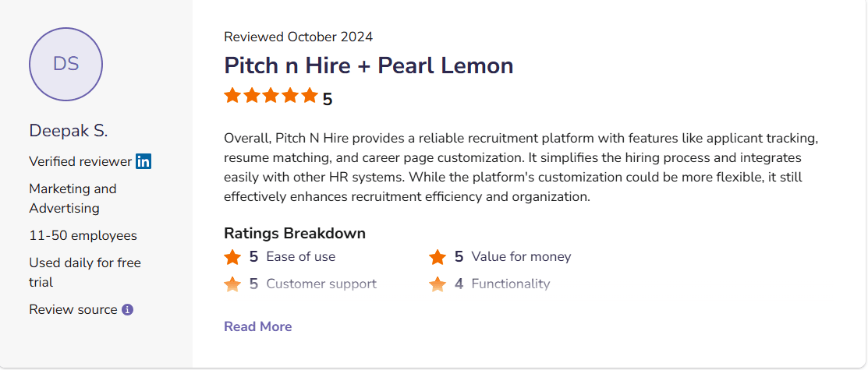Click the reviewer name Deepak S.
This screenshot has width=868, height=370.
pyautogui.click(x=69, y=130)
